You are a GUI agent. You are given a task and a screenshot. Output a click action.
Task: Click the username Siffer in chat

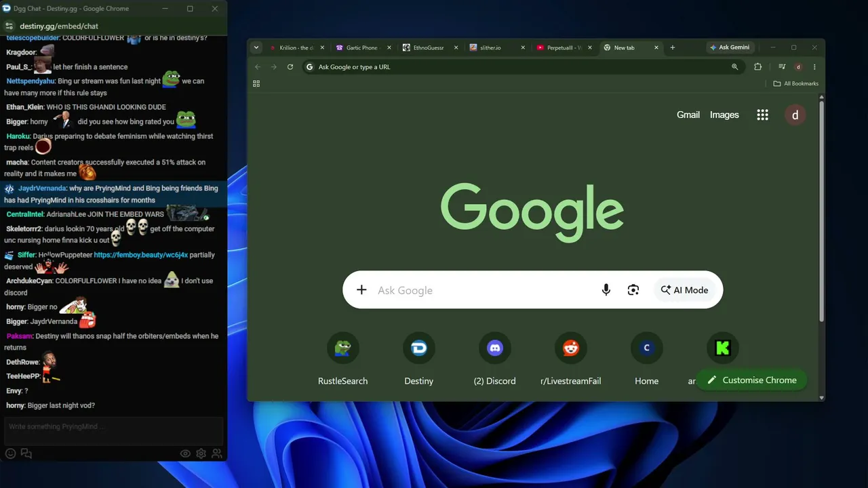point(26,255)
